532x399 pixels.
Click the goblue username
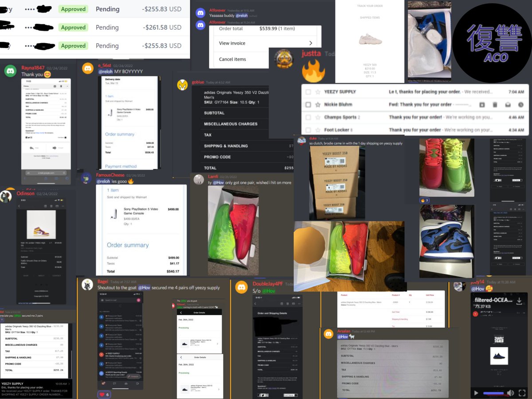pyautogui.click(x=198, y=82)
